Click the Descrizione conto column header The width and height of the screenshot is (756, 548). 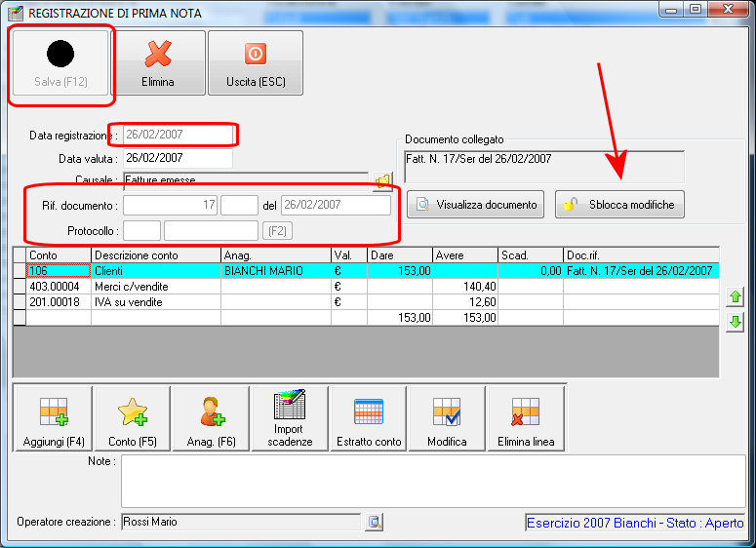pos(156,255)
